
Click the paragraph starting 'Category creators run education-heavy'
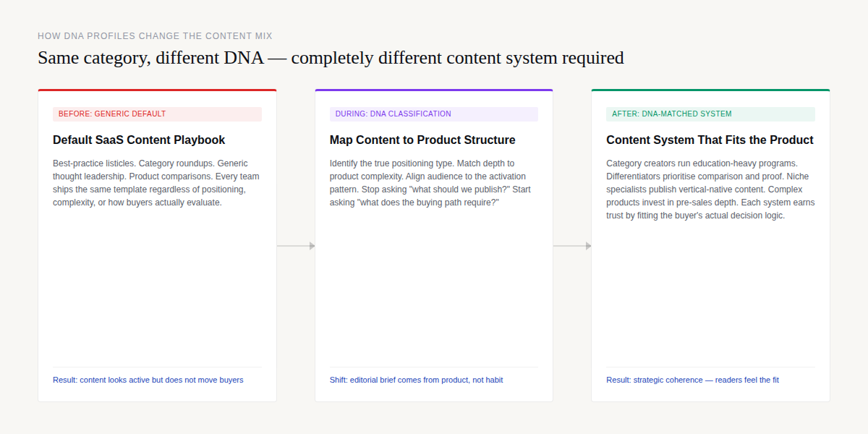[710, 190]
